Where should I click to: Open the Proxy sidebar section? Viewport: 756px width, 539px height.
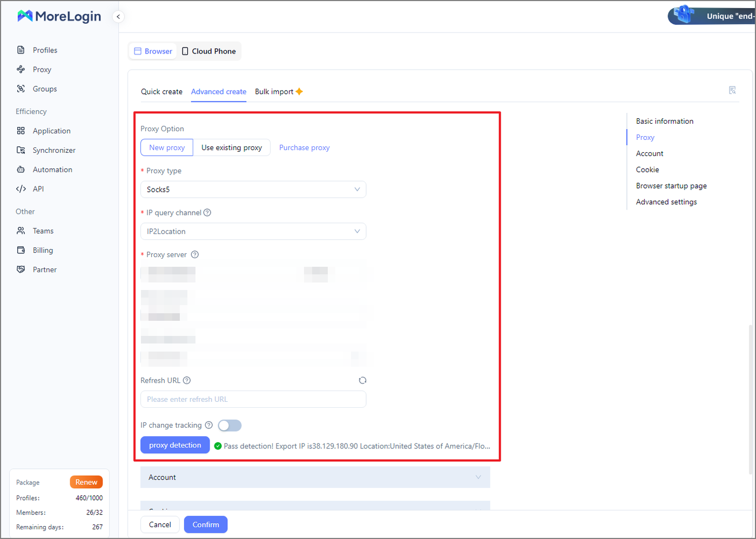point(42,70)
